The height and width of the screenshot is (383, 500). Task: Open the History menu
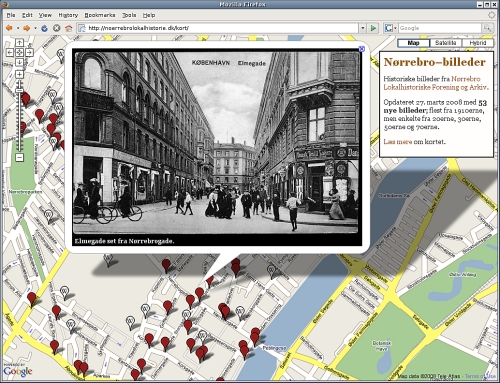[x=68, y=15]
